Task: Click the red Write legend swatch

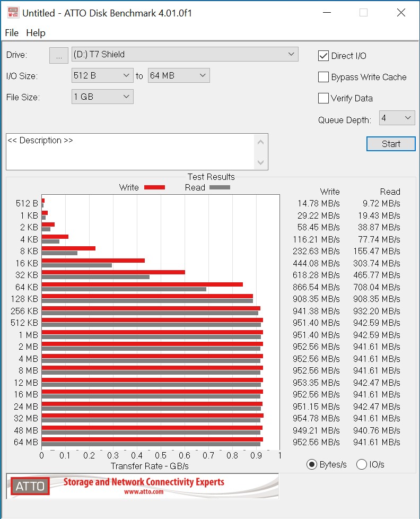Action: tap(154, 187)
